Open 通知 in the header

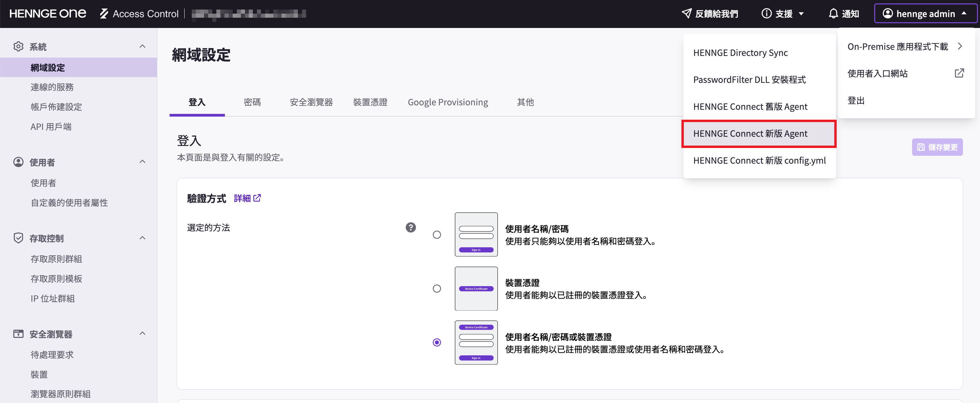click(x=844, y=14)
